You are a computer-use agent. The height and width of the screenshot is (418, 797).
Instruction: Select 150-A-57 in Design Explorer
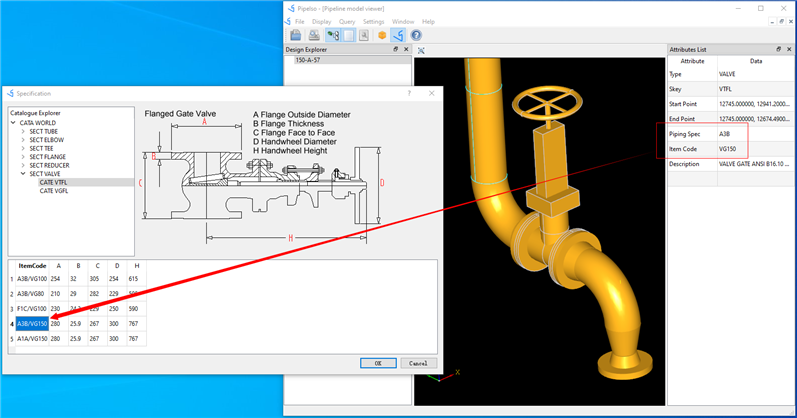308,60
